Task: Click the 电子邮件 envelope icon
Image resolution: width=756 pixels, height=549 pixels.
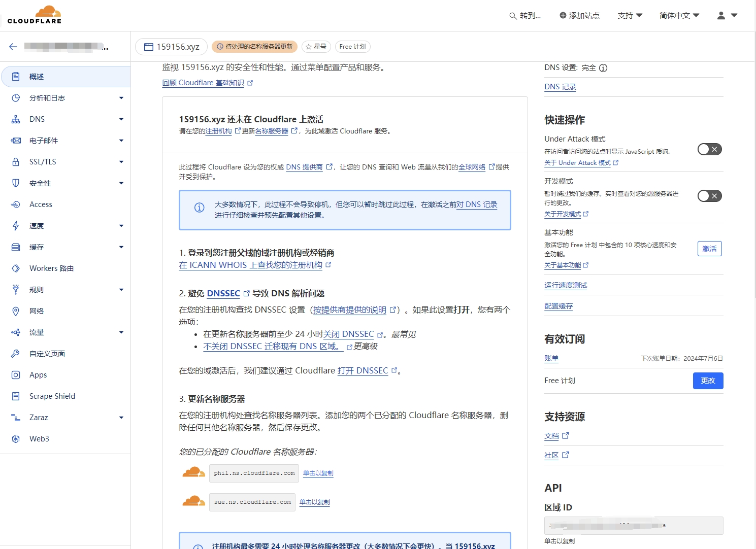Action: pos(16,141)
